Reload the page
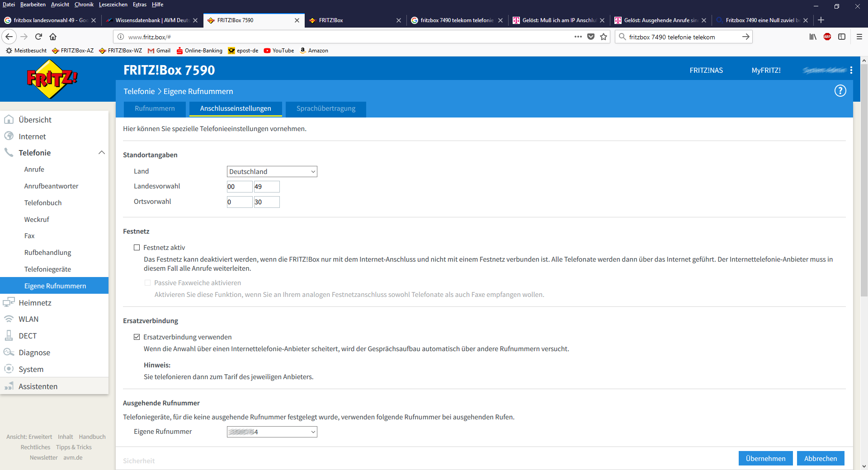Viewport: 868px width, 470px height. pyautogui.click(x=39, y=37)
